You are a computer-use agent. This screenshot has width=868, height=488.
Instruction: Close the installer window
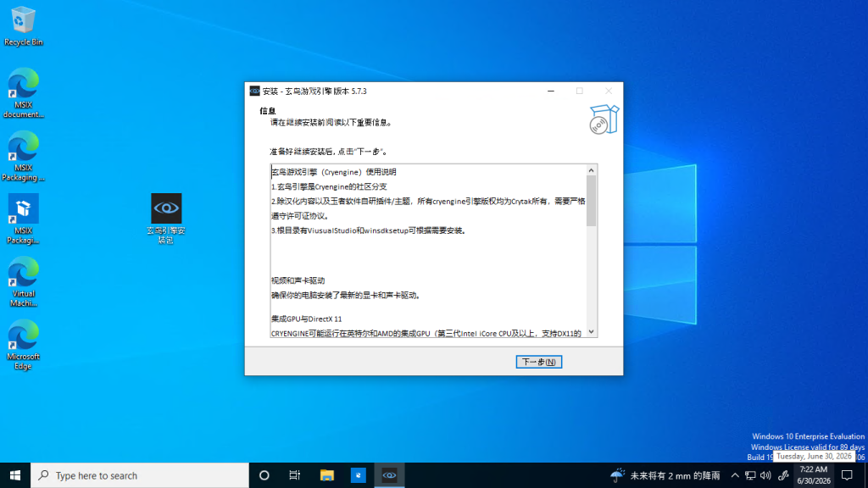(x=609, y=91)
